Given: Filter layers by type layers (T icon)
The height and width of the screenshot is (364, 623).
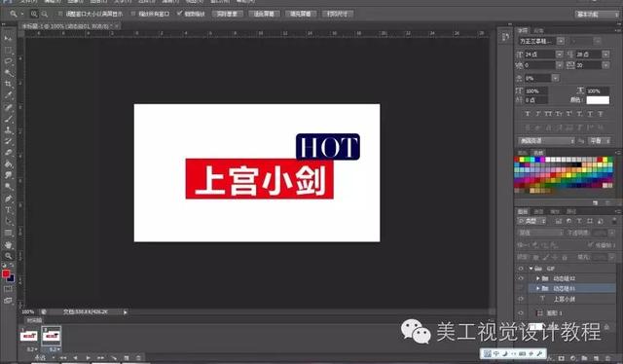Looking at the screenshot, I should (580, 221).
